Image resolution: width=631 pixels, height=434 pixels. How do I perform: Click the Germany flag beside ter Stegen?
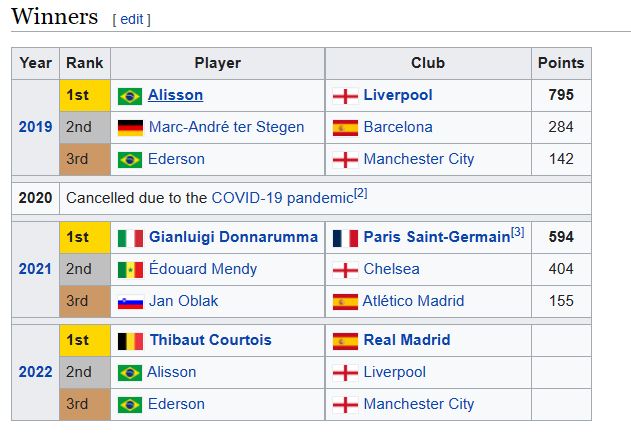coord(130,128)
